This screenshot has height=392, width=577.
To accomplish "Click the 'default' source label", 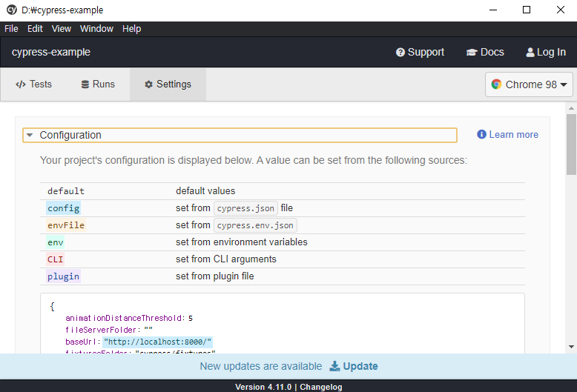I will click(x=66, y=191).
